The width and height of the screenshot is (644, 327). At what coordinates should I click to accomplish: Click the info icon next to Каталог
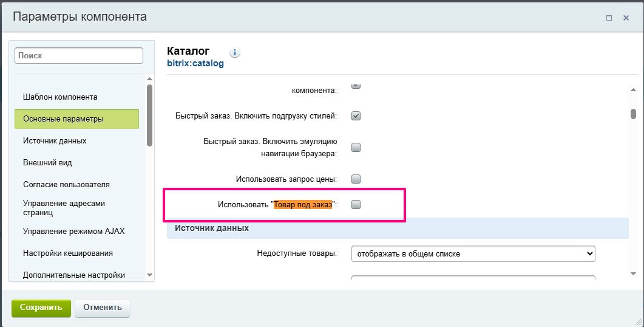click(235, 53)
